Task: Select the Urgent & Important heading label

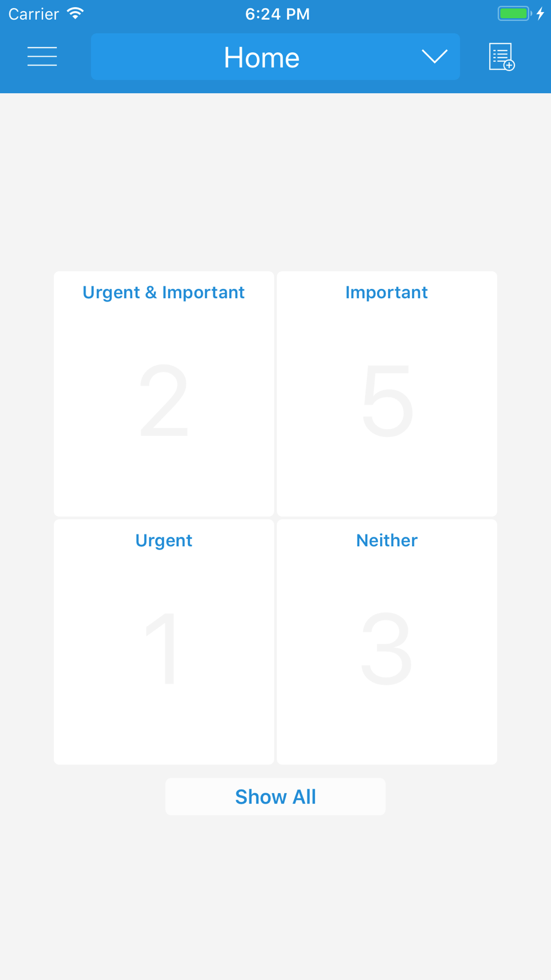Action: [164, 293]
